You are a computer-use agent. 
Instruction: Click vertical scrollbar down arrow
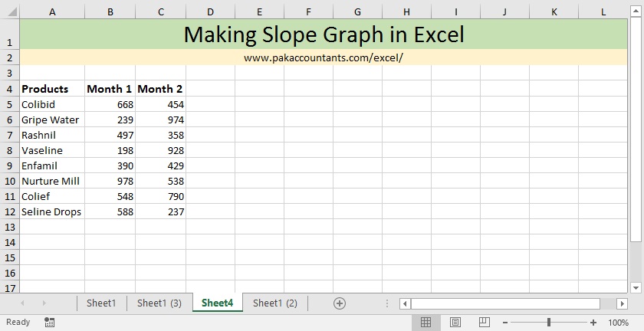point(636,288)
